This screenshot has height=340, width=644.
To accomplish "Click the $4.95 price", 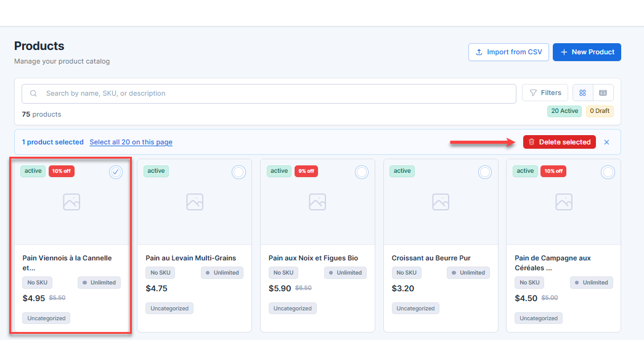I will click(34, 298).
